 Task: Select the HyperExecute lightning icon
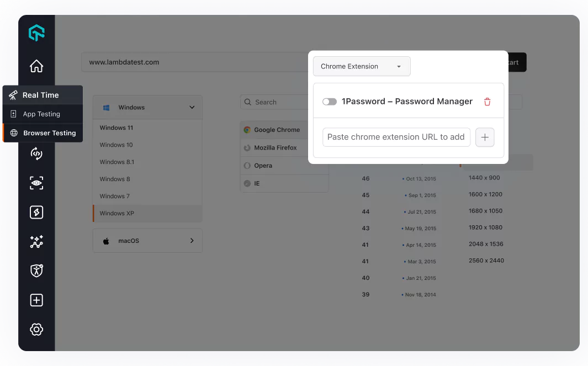tap(36, 212)
